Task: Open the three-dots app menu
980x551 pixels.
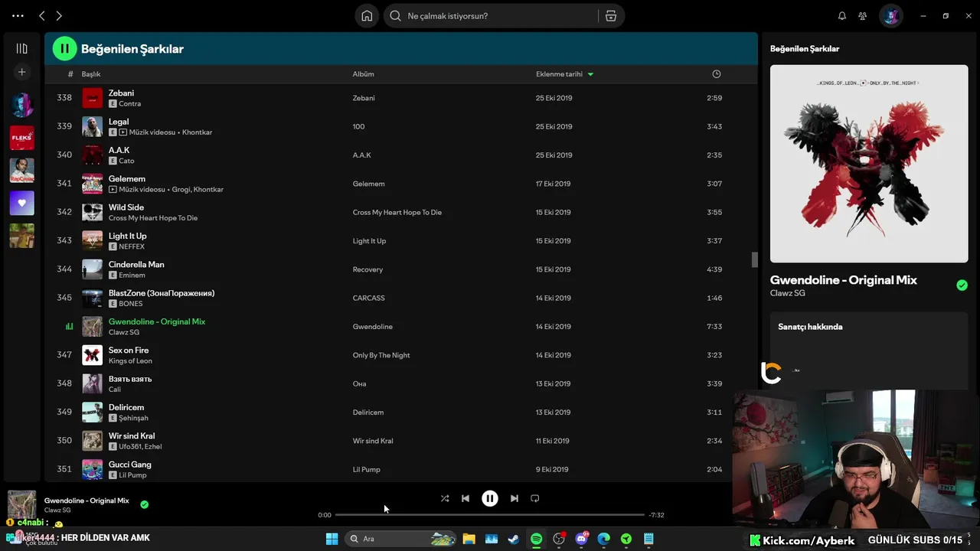Action: tap(18, 15)
